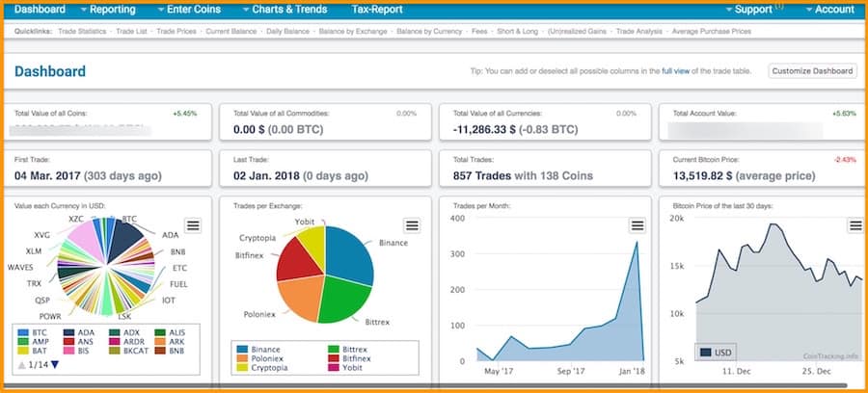The height and width of the screenshot is (393, 868).
Task: Open the Trade Statistics quicklink
Action: [82, 32]
